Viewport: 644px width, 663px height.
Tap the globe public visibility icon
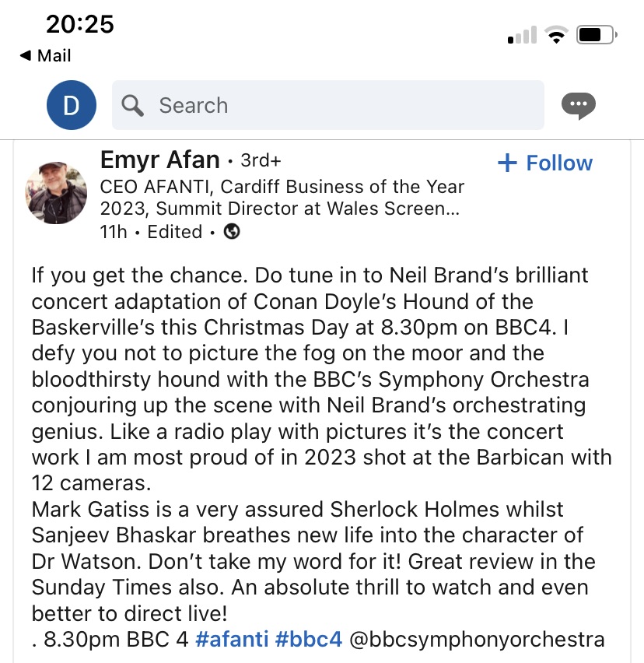click(231, 231)
